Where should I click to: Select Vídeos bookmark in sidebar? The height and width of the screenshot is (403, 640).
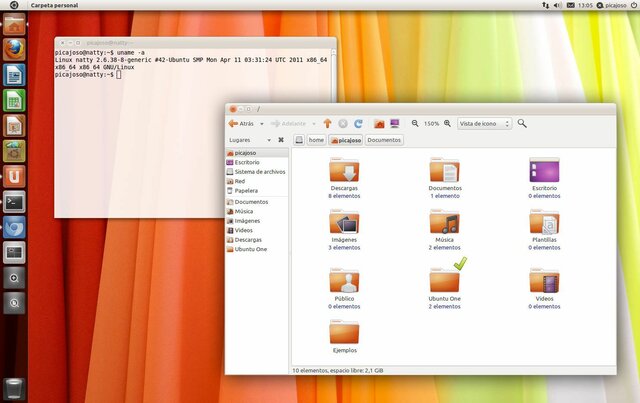point(257,230)
